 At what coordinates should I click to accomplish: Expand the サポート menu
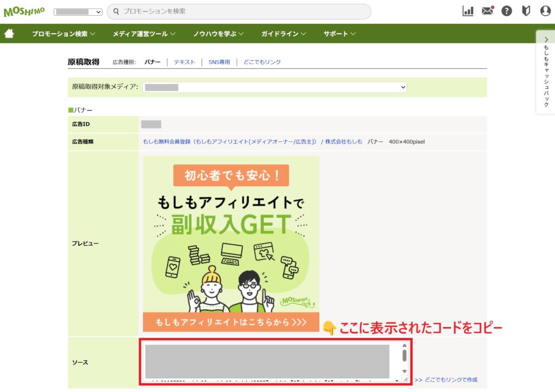[339, 34]
